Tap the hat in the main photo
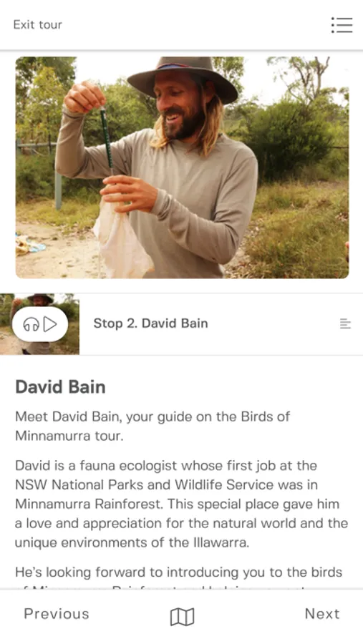This screenshot has height=644, width=363. [x=183, y=78]
